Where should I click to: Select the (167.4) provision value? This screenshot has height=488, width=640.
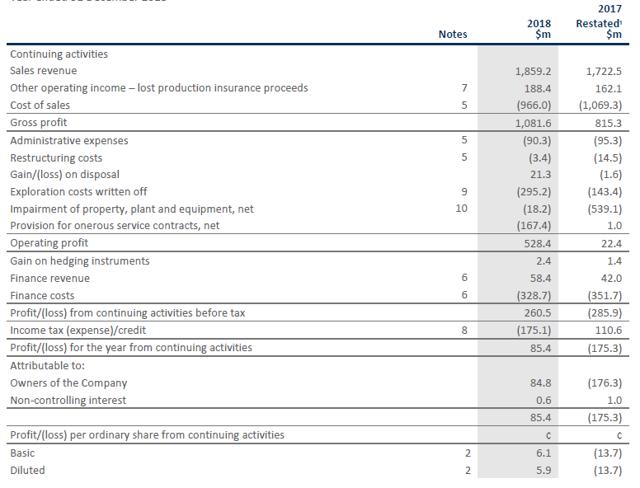pos(534,226)
